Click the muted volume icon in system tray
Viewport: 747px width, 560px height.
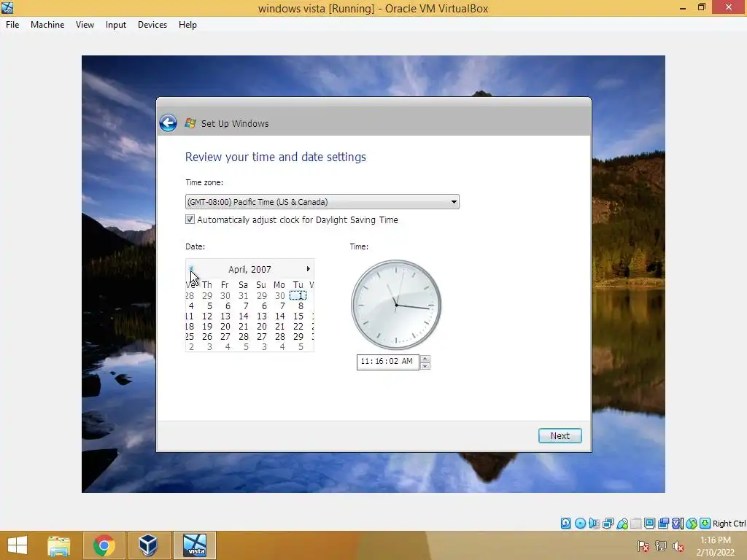(678, 545)
